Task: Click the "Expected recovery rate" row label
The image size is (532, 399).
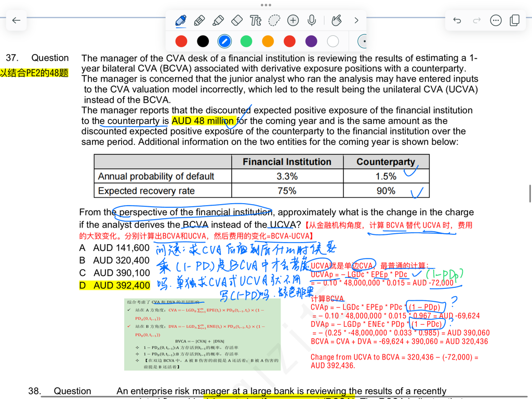Action: coord(146,191)
